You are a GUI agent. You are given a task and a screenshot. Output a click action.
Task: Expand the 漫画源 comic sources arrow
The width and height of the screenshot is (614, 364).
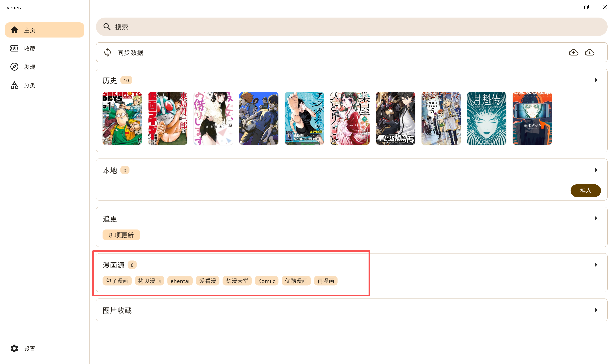pyautogui.click(x=596, y=265)
